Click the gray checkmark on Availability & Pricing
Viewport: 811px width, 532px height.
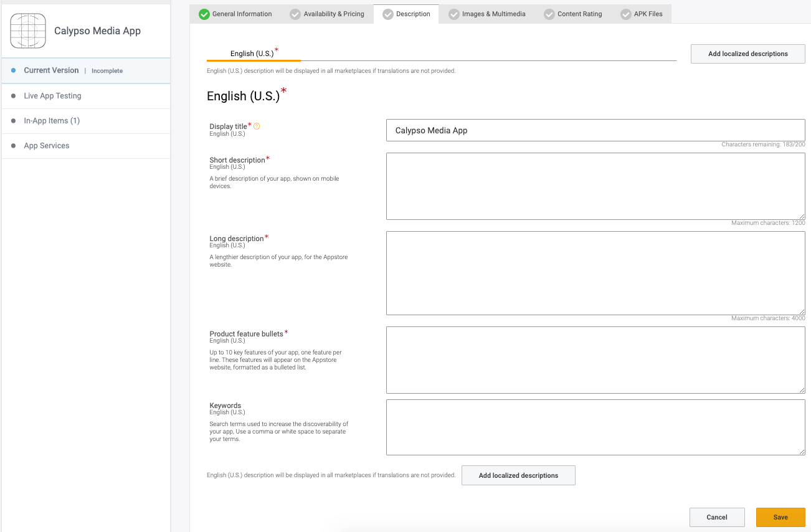[x=295, y=14]
